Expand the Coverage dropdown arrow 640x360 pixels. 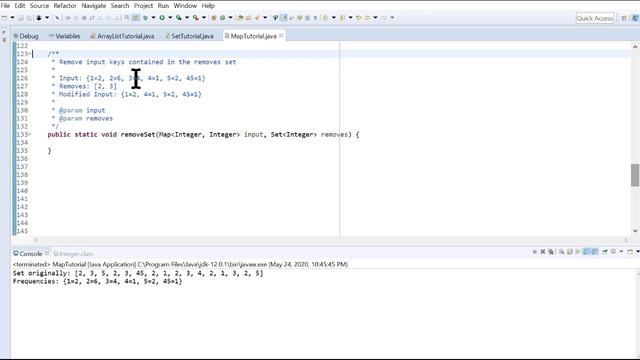[x=187, y=18]
